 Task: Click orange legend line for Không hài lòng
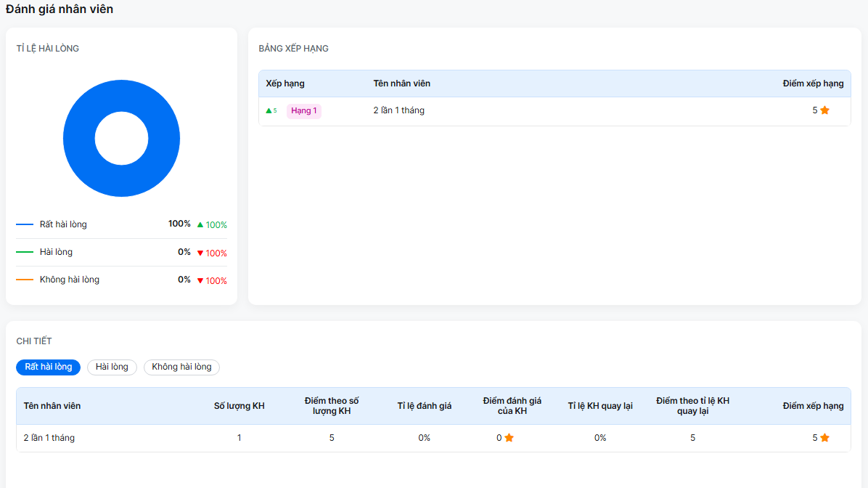25,280
